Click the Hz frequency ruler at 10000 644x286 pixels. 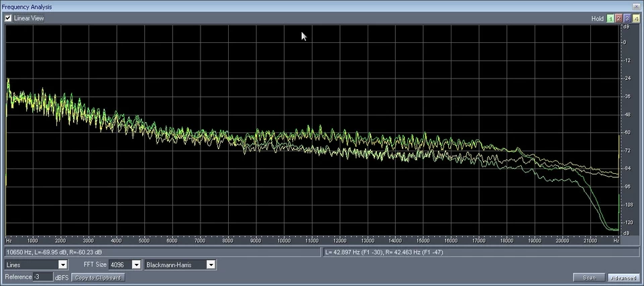[284, 240]
